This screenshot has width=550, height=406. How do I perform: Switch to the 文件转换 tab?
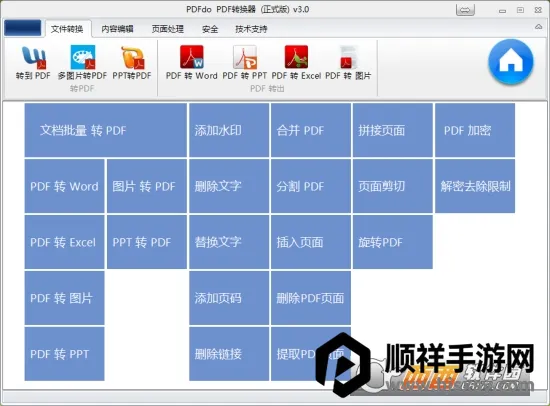[67, 29]
